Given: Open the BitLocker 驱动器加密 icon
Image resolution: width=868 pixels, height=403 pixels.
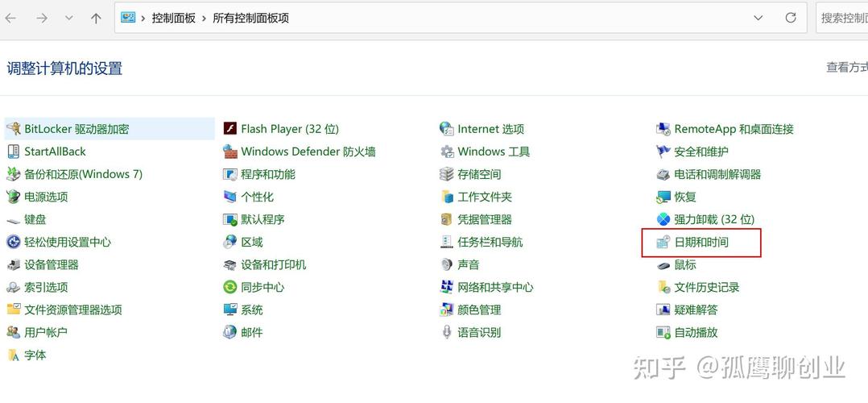Looking at the screenshot, I should pyautogui.click(x=13, y=129).
